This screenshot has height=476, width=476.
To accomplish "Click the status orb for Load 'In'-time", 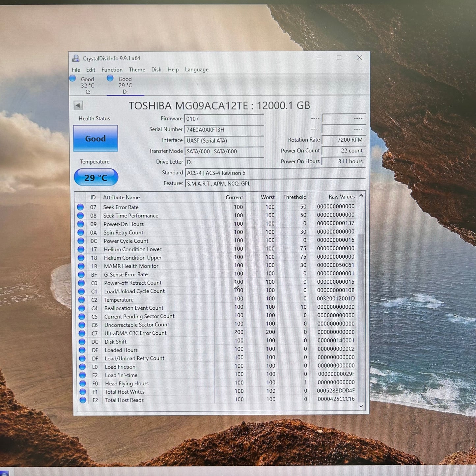I will click(82, 375).
